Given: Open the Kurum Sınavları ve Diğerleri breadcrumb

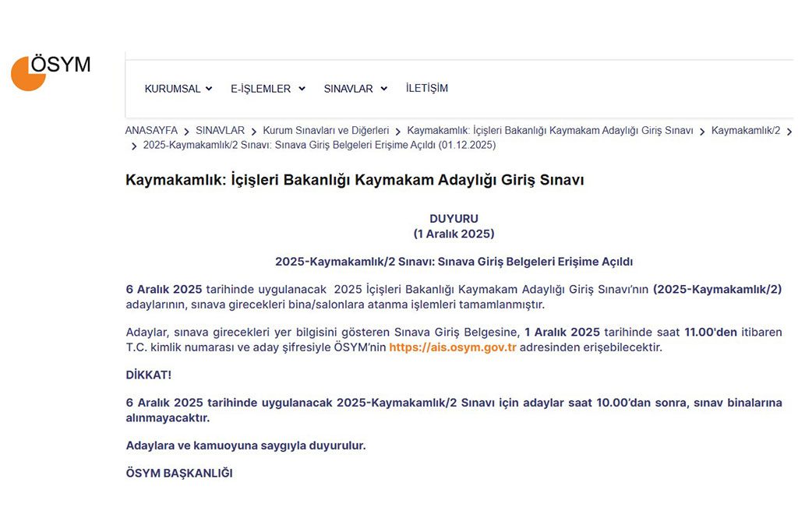Looking at the screenshot, I should 326,131.
